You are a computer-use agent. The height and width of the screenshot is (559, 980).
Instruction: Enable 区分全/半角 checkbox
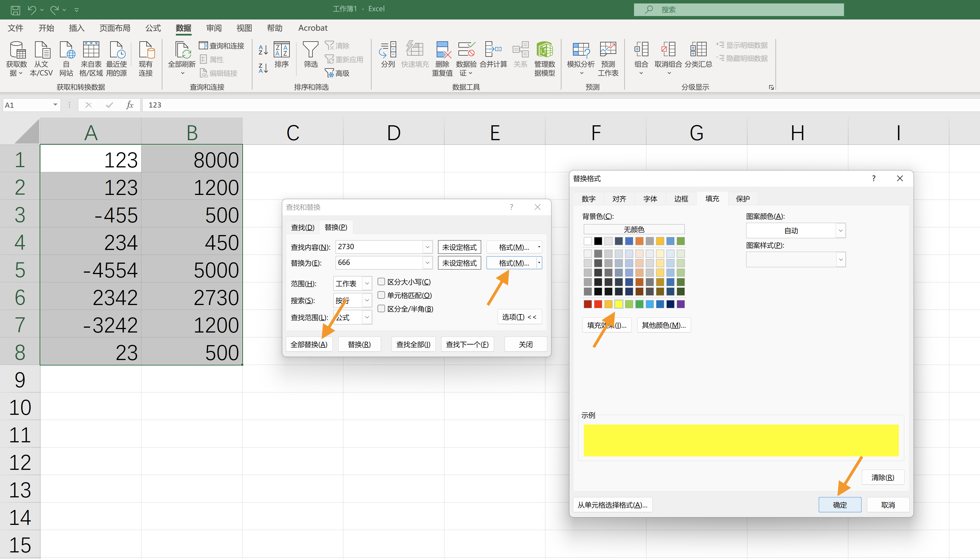click(x=381, y=308)
